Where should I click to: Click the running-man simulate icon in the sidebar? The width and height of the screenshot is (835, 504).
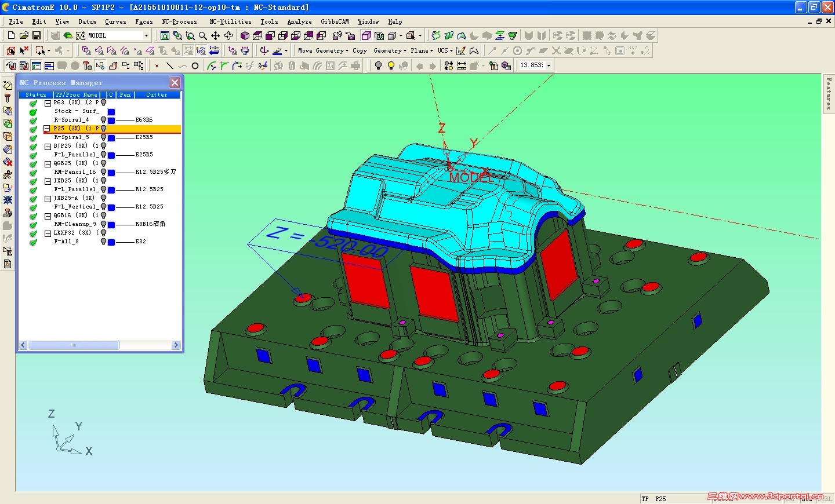coord(8,174)
